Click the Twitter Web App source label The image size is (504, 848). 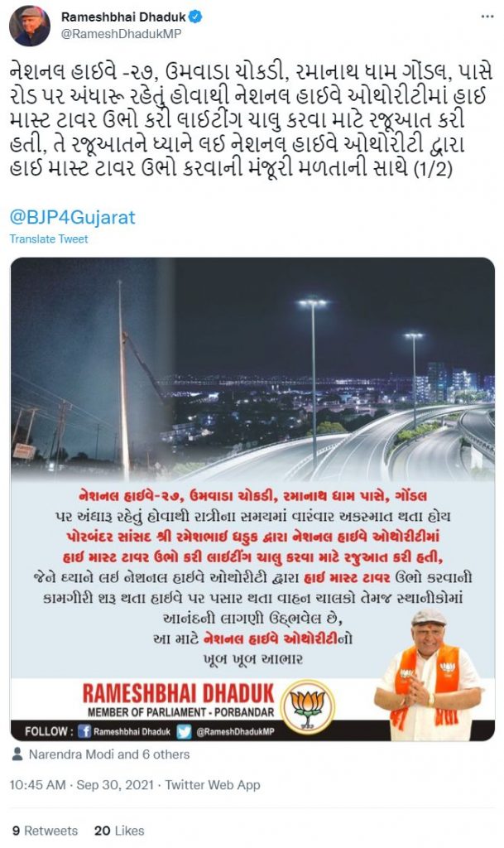[x=213, y=785]
